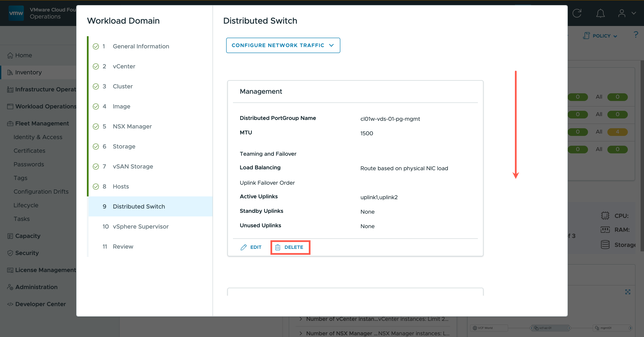
Task: Expand Number of NSX Manager instances row
Action: point(301,333)
